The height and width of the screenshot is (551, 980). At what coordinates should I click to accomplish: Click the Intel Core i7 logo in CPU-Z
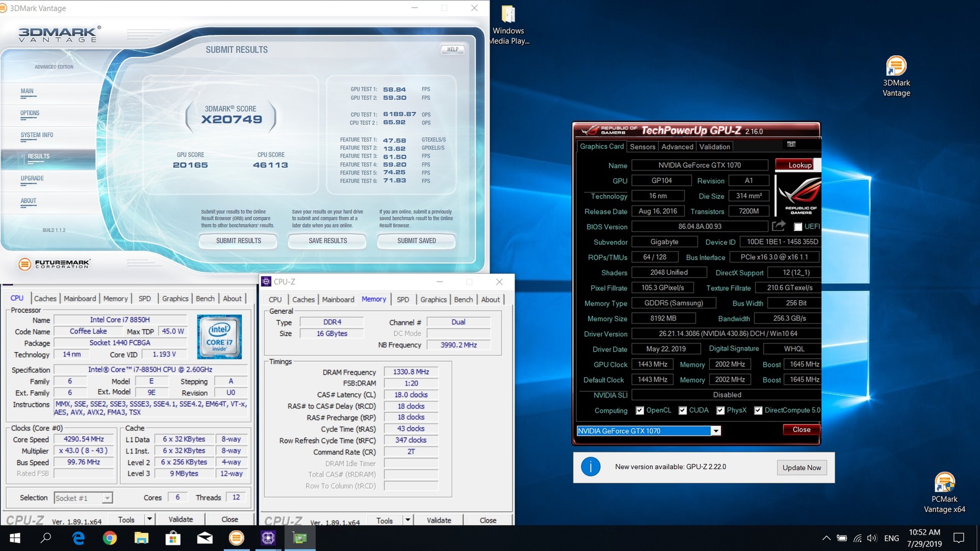(x=219, y=336)
